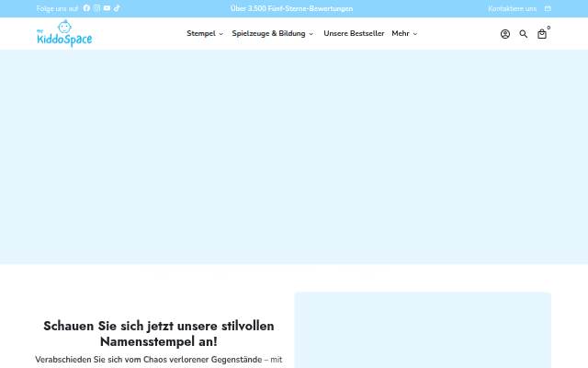The image size is (588, 368).
Task: Open the Stempel menu item
Action: (x=201, y=33)
